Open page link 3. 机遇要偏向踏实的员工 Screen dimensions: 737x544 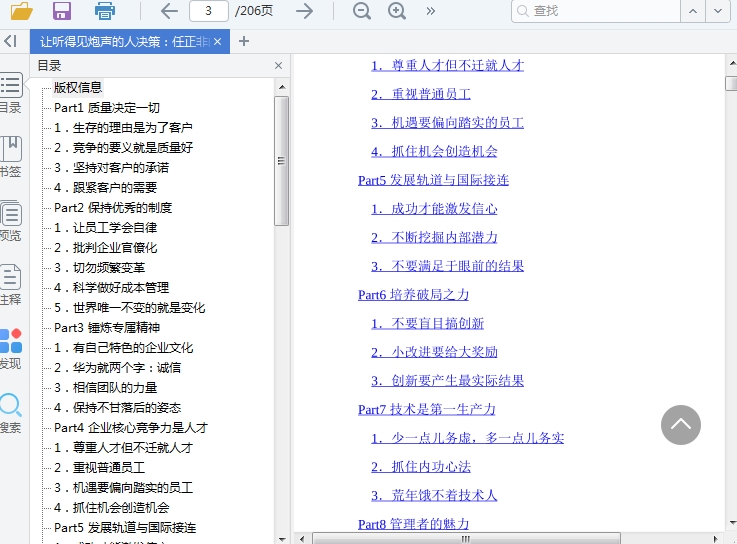click(x=447, y=123)
